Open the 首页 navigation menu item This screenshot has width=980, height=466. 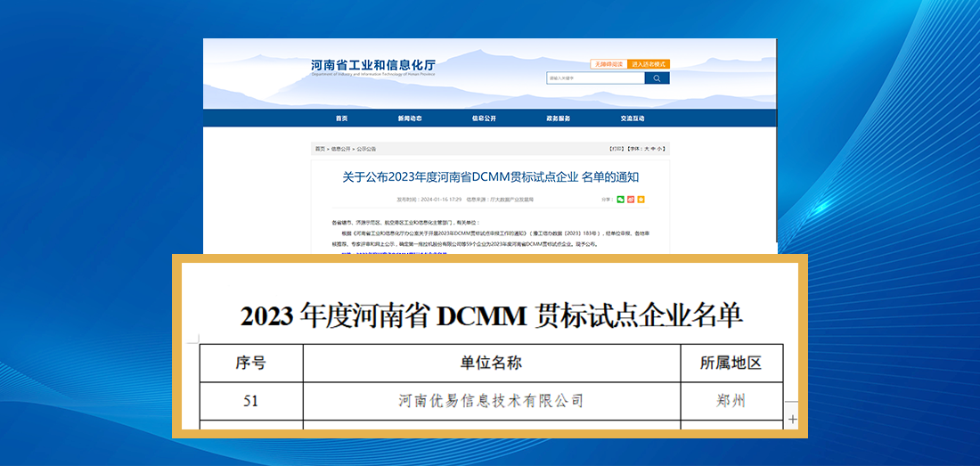[x=341, y=119]
